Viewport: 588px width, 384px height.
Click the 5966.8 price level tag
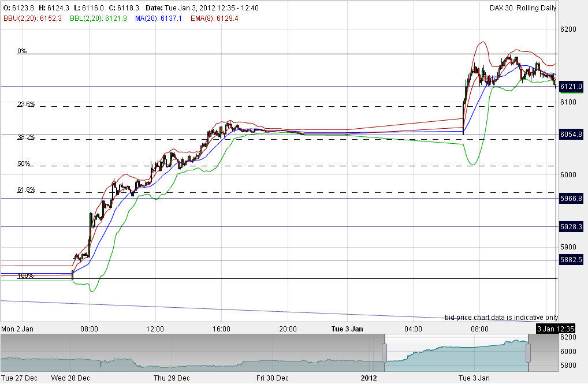571,199
